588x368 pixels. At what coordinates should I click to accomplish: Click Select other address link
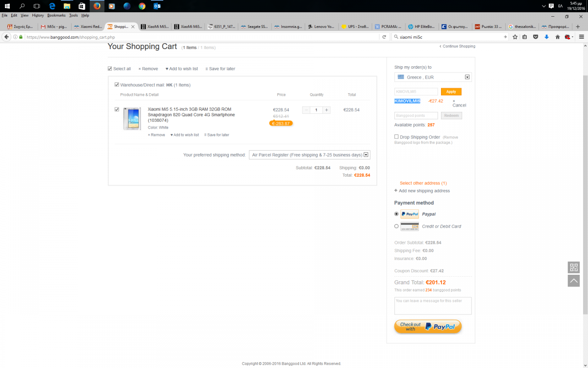click(x=423, y=183)
